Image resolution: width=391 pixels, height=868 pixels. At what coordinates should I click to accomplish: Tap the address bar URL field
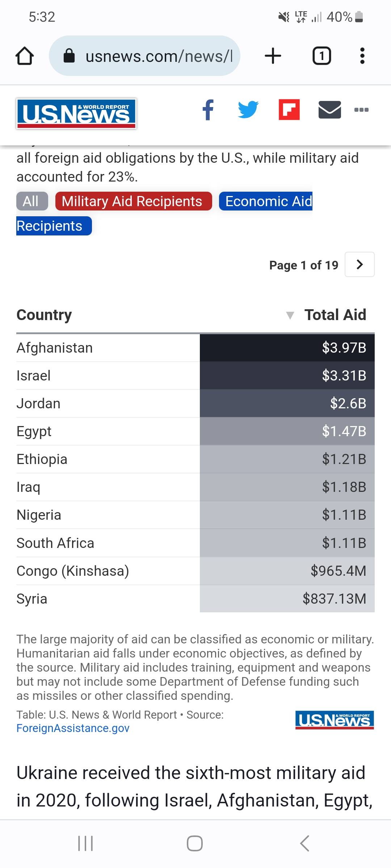click(x=144, y=56)
